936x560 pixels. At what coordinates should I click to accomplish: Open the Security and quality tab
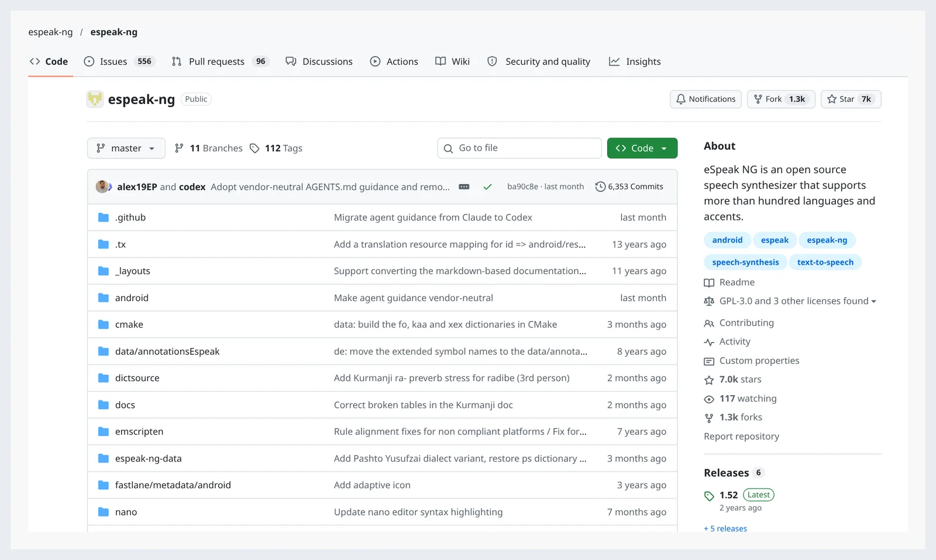tap(539, 61)
